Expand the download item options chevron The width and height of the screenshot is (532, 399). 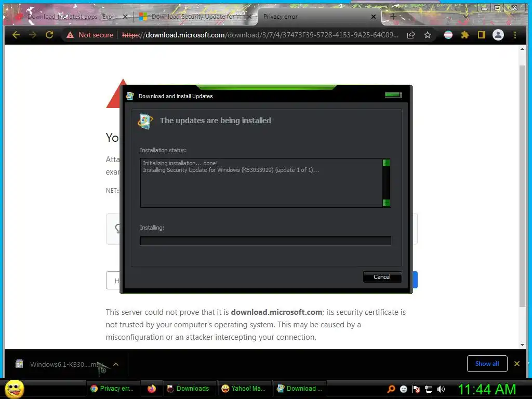pyautogui.click(x=116, y=364)
